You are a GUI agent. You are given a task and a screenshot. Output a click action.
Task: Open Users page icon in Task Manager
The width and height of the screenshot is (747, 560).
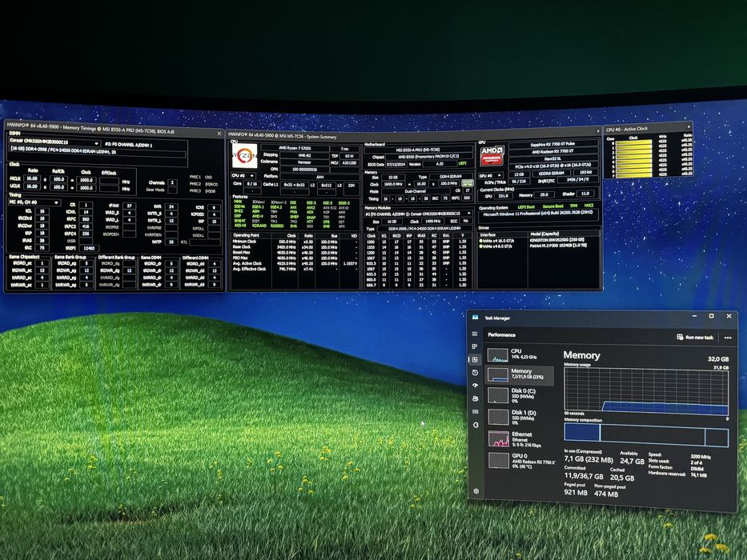pyautogui.click(x=475, y=398)
